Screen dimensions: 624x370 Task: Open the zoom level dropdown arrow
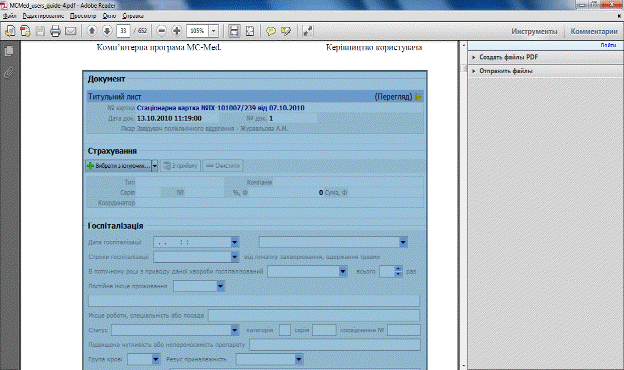tap(214, 31)
